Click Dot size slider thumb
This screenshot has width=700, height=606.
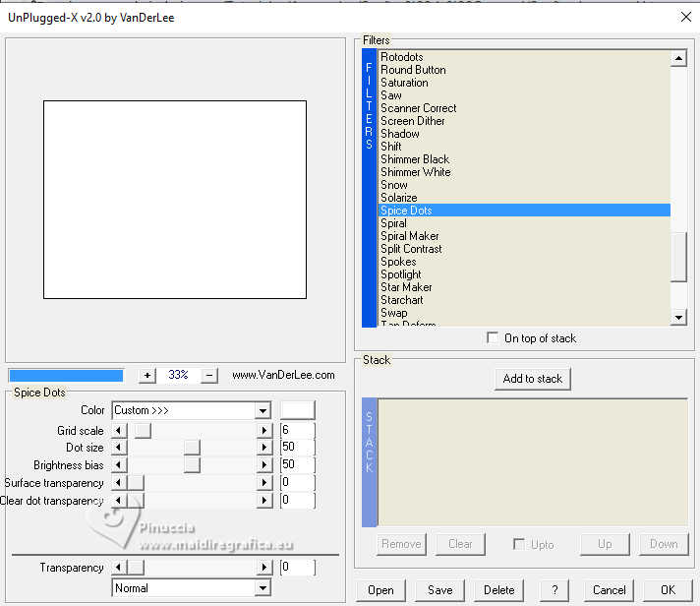pyautogui.click(x=192, y=448)
